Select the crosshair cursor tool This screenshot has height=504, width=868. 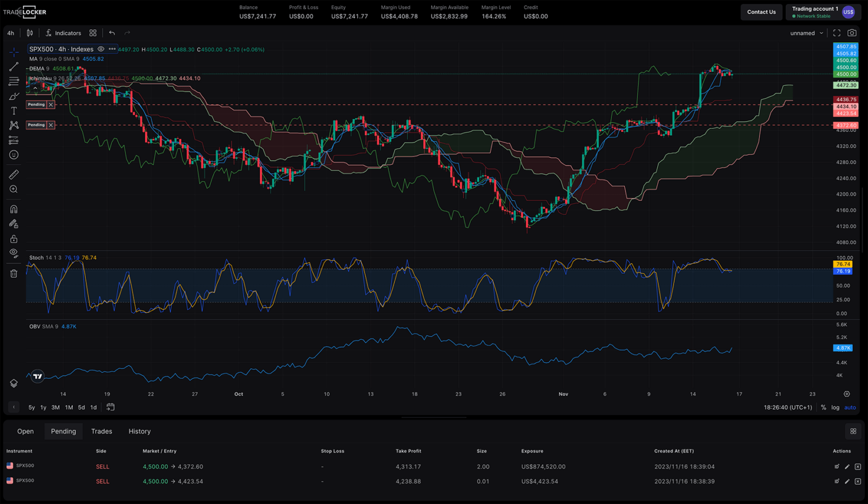pos(14,51)
